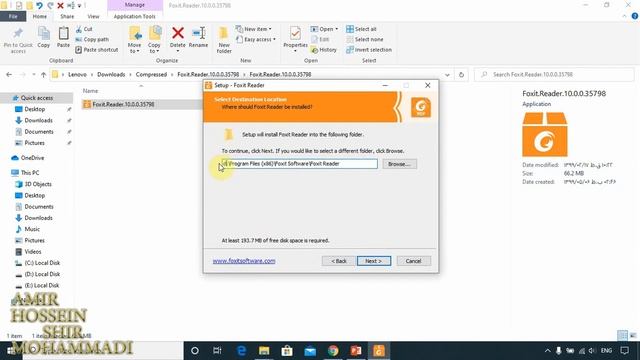Viewport: 640px width, 360px height.
Task: Go up one folder level arrow
Action: pos(43,75)
